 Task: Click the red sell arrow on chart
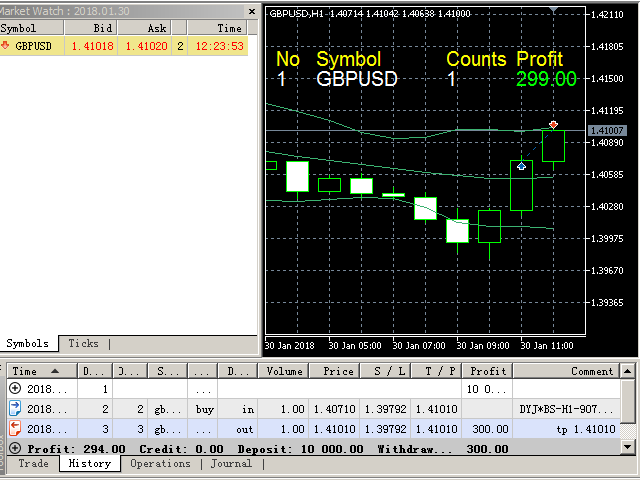tap(553, 124)
